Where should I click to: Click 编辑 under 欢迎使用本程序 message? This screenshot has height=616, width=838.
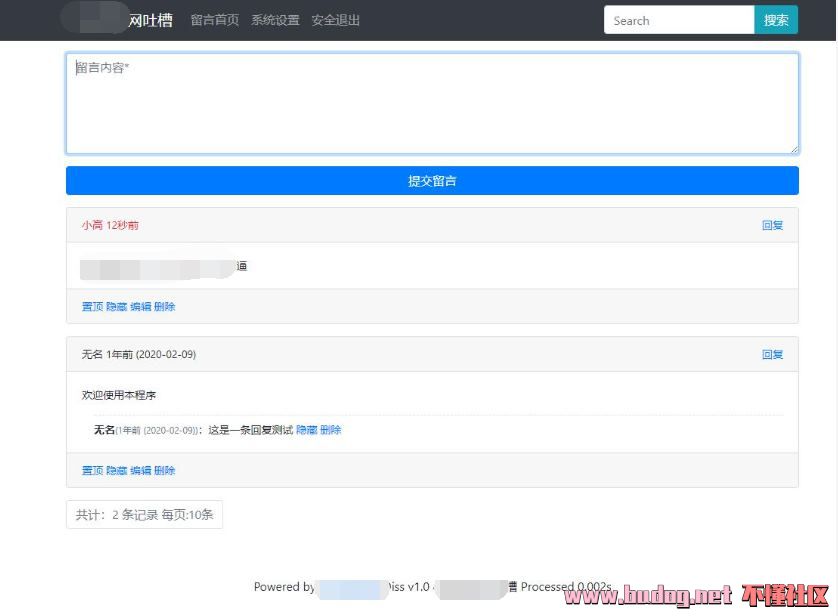coord(141,471)
